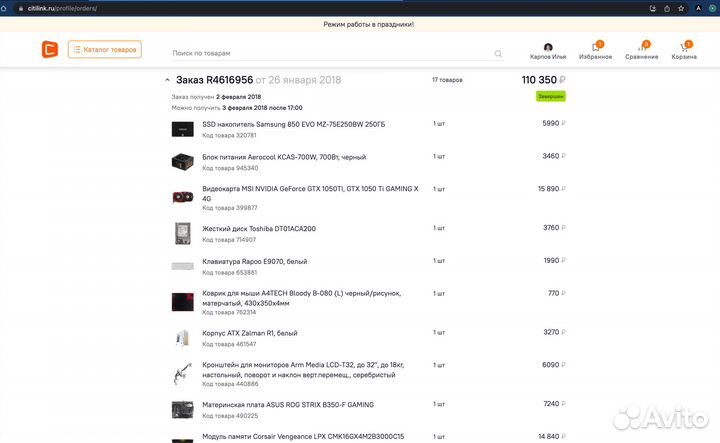The height and width of the screenshot is (443, 720).
Task: Open Сравнение comparison icon
Action: pos(642,47)
